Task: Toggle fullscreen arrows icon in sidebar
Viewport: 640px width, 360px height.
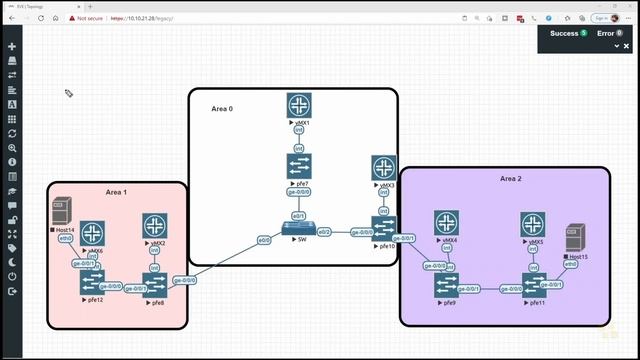Action: 12,234
